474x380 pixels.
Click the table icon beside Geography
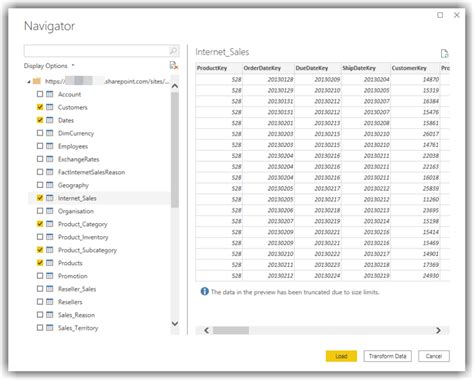tap(50, 185)
